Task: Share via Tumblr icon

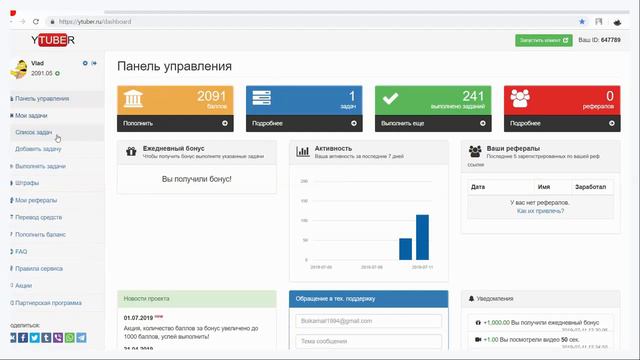Action: point(47,338)
